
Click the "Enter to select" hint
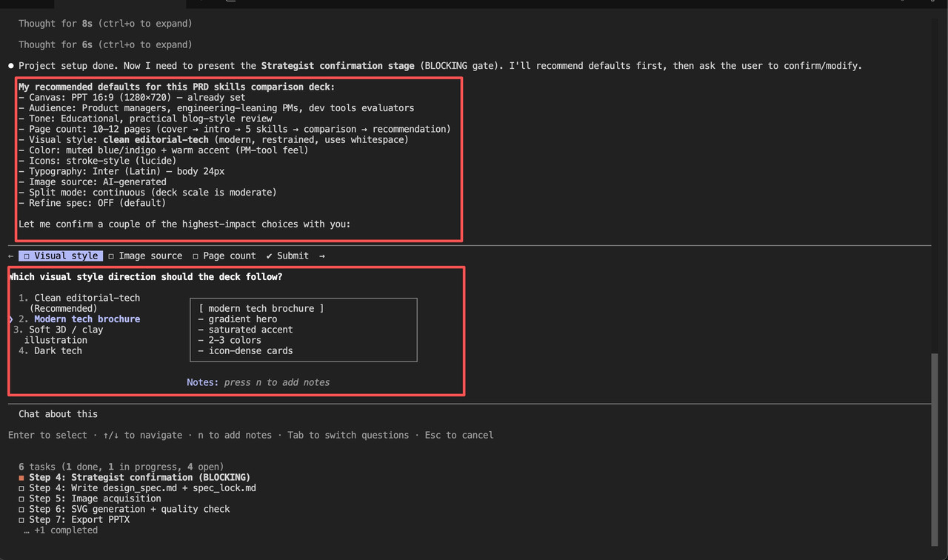[x=47, y=436]
